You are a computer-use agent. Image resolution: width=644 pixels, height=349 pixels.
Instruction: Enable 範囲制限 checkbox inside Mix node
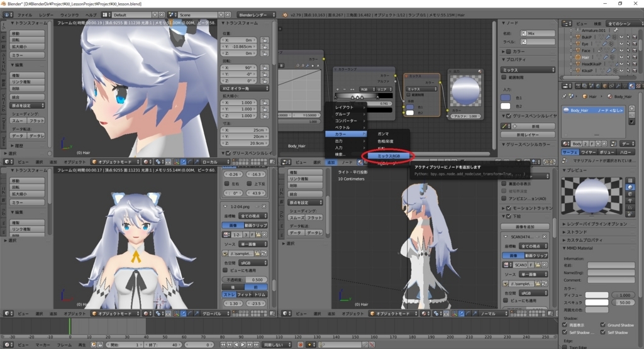(408, 95)
